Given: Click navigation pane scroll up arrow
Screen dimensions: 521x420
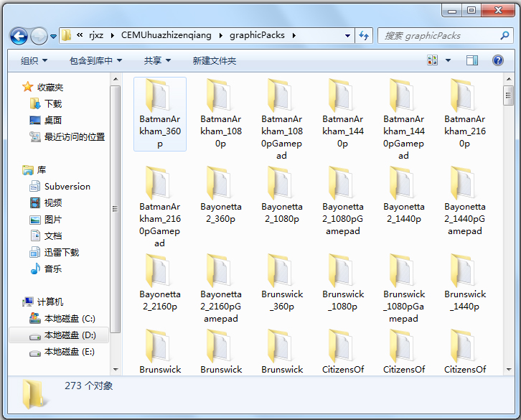Looking at the screenshot, I should pos(116,79).
